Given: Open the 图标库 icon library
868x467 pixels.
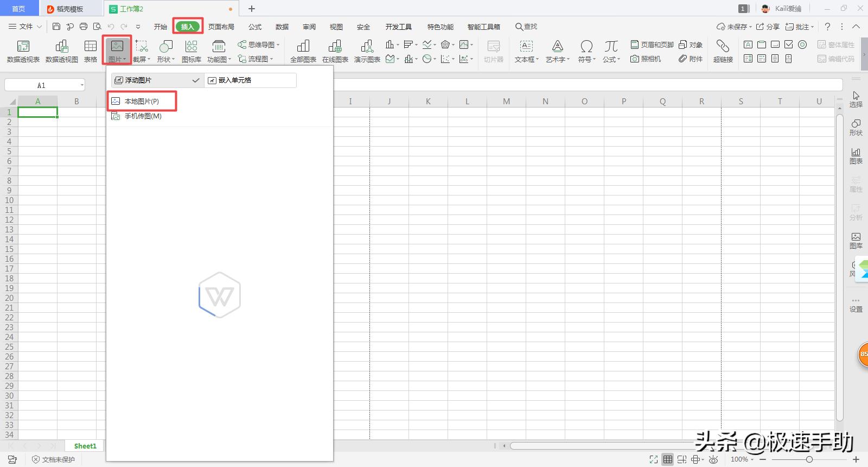Looking at the screenshot, I should (x=192, y=51).
